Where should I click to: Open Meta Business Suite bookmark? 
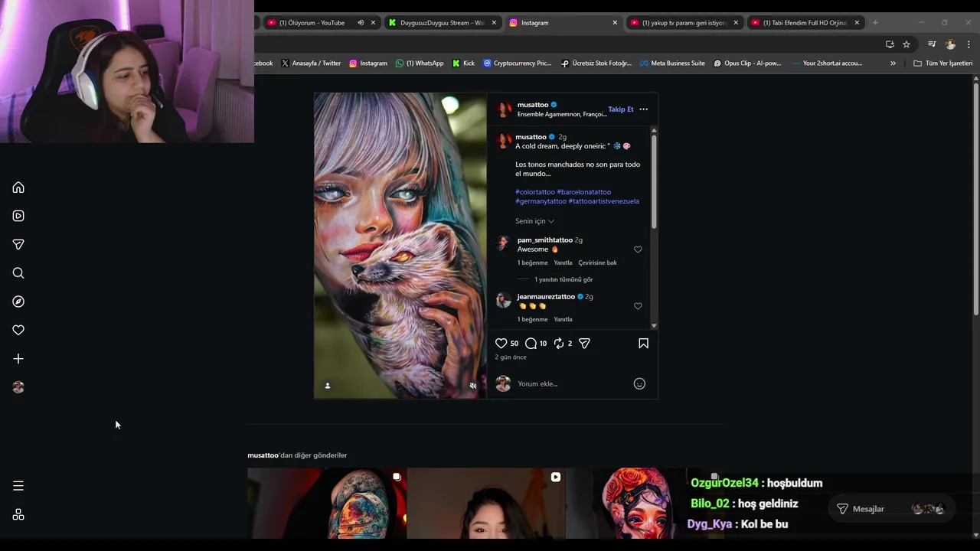[672, 64]
